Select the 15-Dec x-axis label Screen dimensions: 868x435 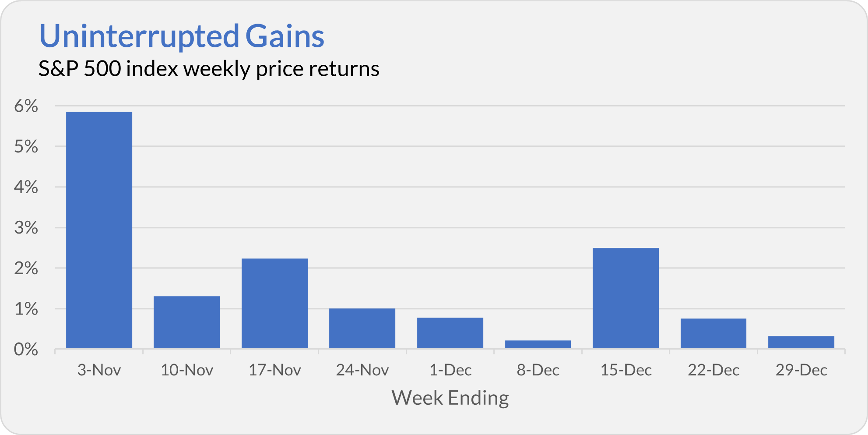(x=626, y=371)
